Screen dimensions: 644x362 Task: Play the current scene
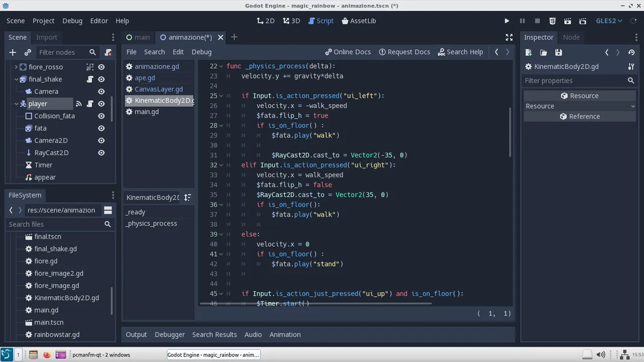pyautogui.click(x=568, y=21)
